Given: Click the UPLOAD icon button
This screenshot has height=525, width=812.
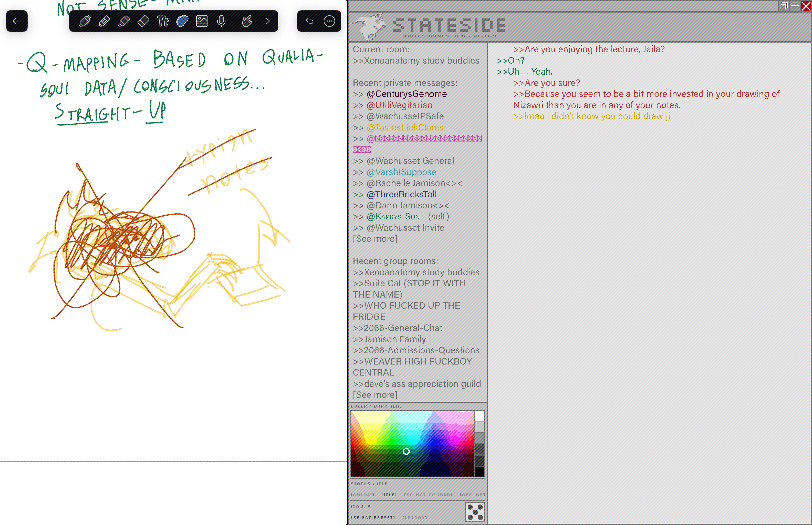Looking at the screenshot, I should pos(414,518).
